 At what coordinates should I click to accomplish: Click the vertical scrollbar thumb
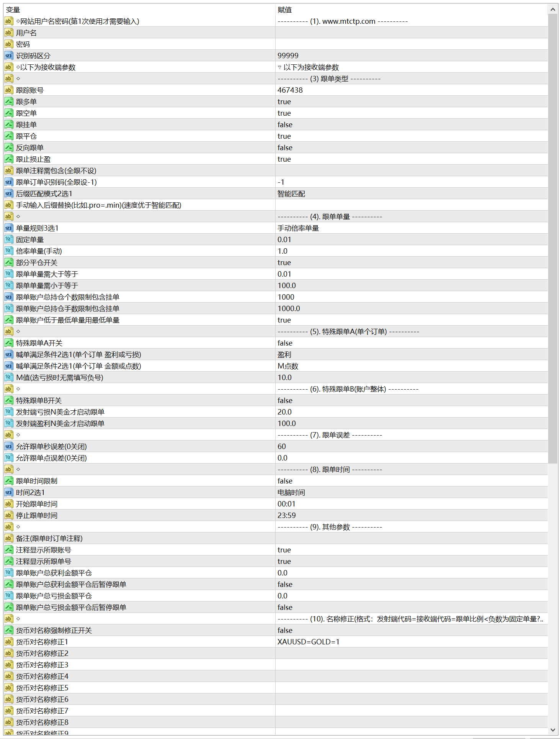point(553,239)
